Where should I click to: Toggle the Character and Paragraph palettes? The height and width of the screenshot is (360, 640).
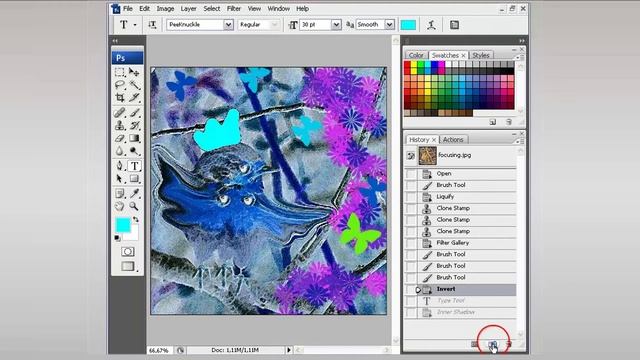tap(454, 25)
